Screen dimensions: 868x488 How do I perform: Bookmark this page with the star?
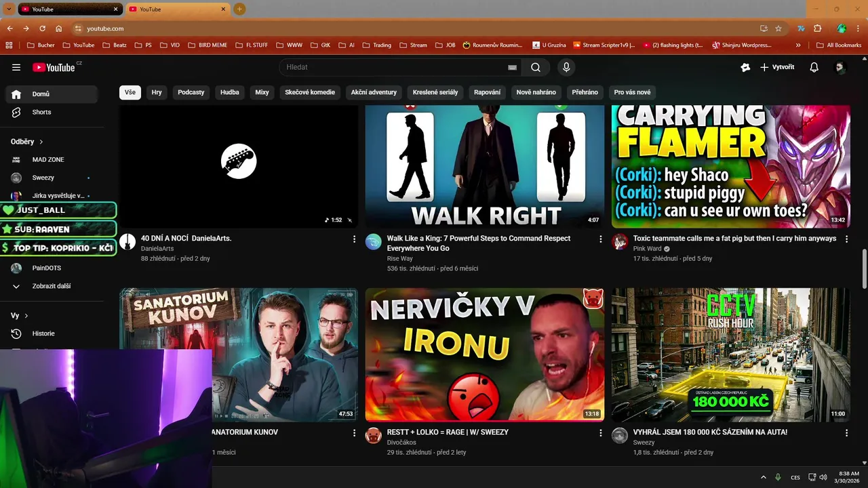[x=778, y=28]
